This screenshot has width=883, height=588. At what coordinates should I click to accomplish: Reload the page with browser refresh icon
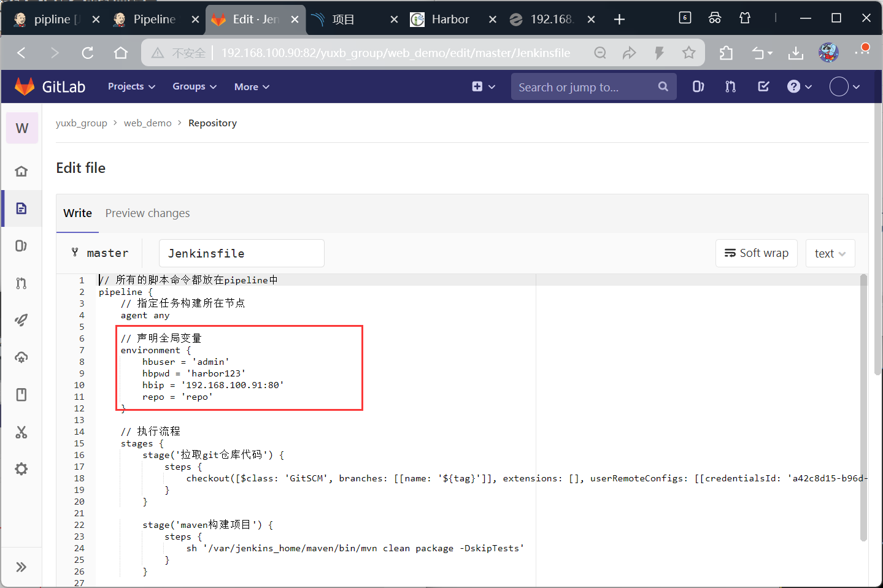tap(88, 53)
